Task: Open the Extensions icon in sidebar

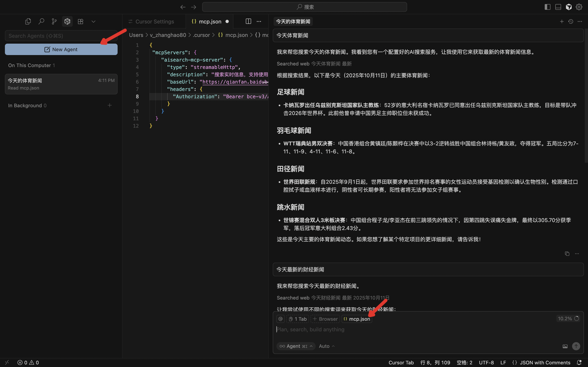Action: pos(80,21)
